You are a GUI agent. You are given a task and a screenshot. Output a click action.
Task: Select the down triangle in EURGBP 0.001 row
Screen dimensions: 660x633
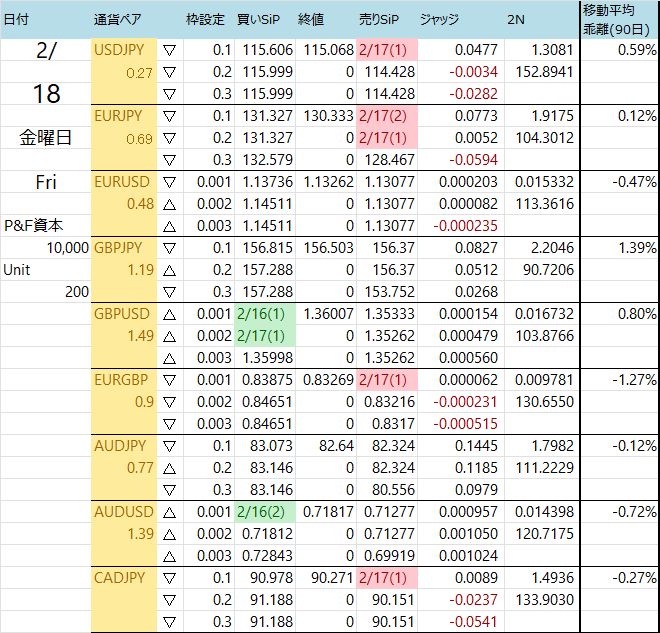pyautogui.click(x=169, y=380)
